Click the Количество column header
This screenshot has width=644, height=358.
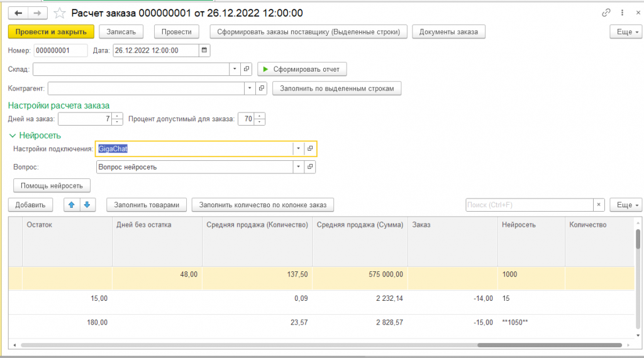pyautogui.click(x=599, y=242)
